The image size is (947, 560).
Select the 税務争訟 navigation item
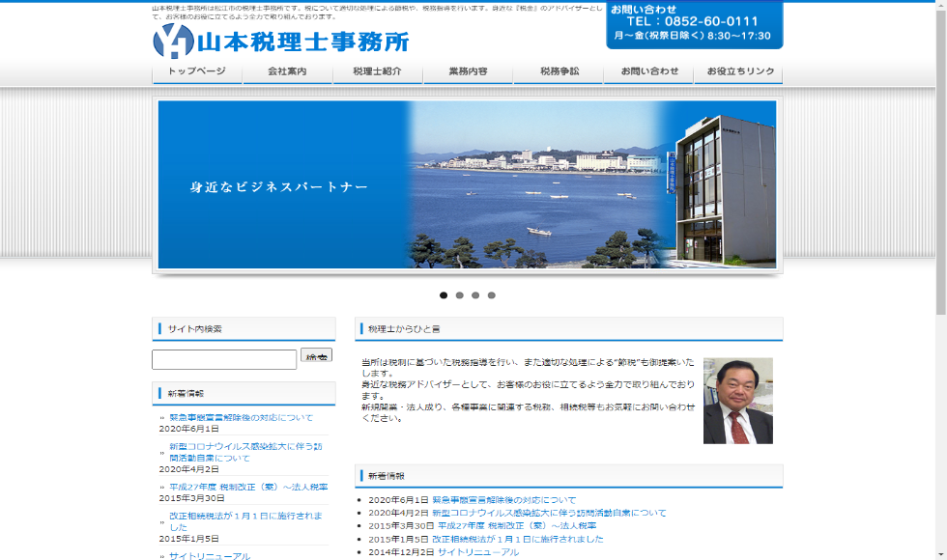(559, 72)
